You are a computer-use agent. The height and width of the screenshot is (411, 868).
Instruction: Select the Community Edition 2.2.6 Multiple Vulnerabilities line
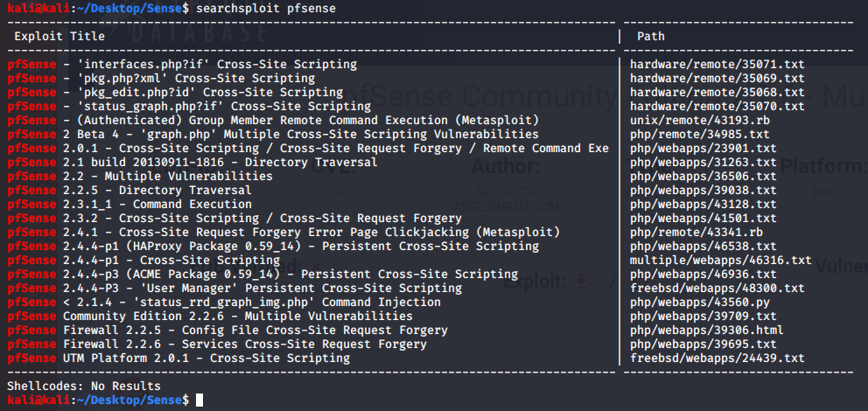pos(209,316)
